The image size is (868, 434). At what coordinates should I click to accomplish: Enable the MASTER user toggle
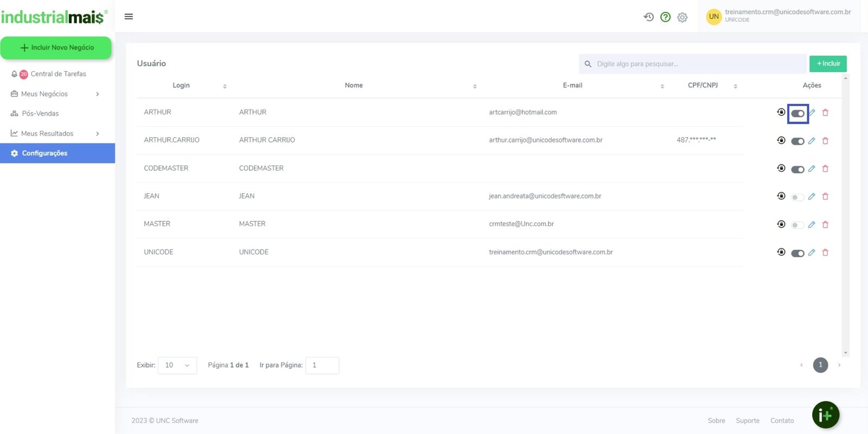click(797, 225)
